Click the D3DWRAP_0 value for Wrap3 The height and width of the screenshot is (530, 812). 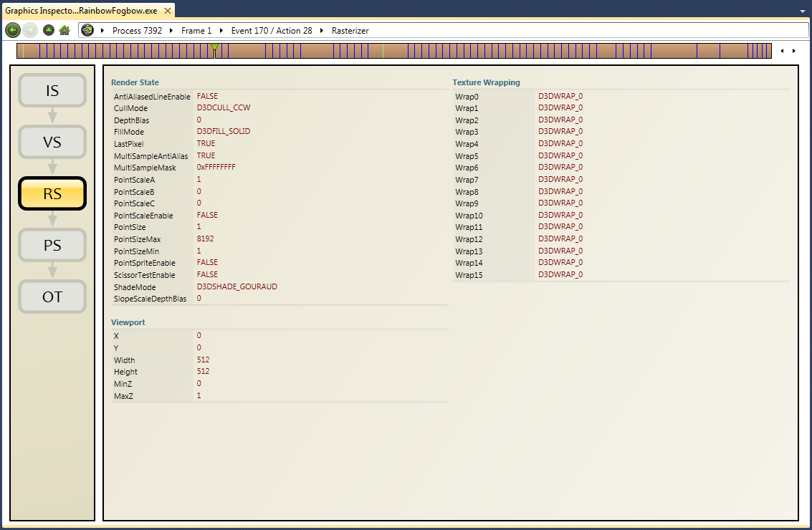click(560, 132)
